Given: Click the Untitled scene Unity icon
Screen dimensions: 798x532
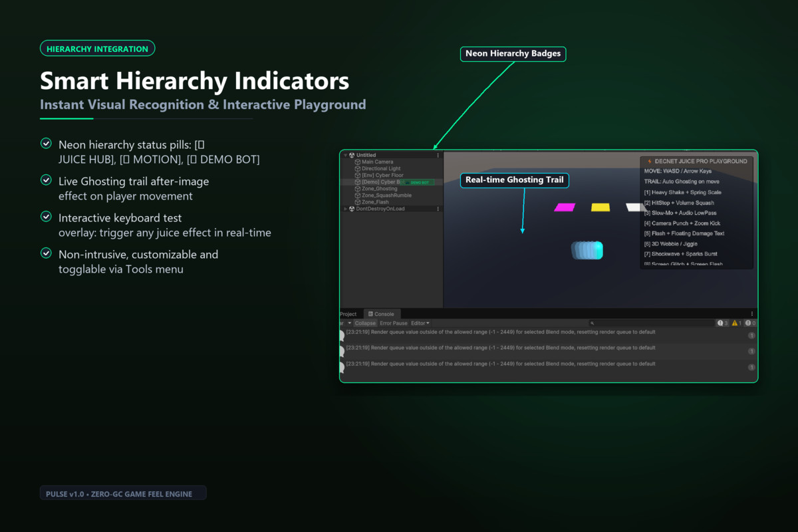Looking at the screenshot, I should point(352,155).
